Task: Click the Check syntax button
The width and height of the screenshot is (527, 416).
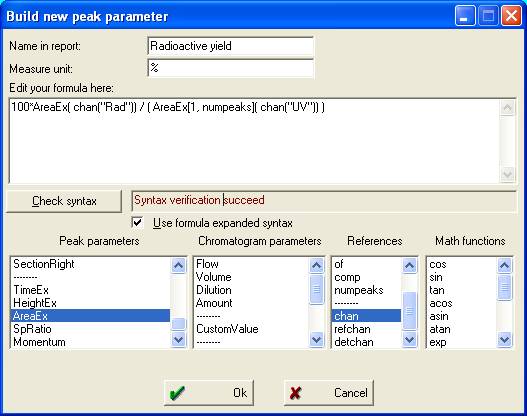Action: pyautogui.click(x=64, y=201)
